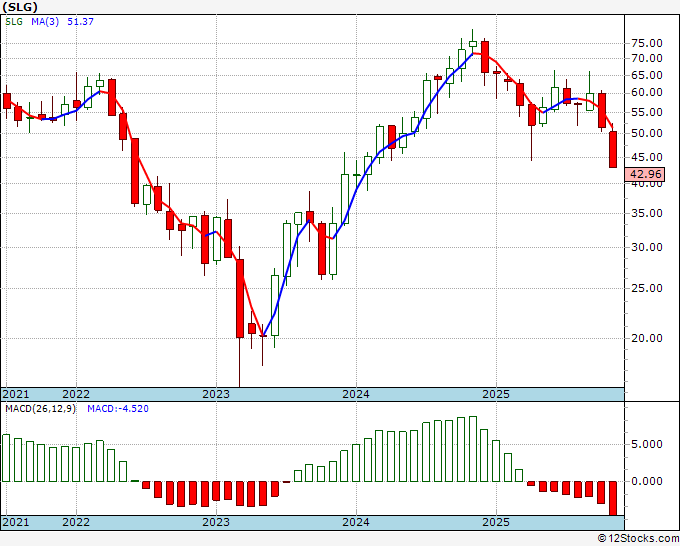Click 2025 on the price chart timeline

496,394
